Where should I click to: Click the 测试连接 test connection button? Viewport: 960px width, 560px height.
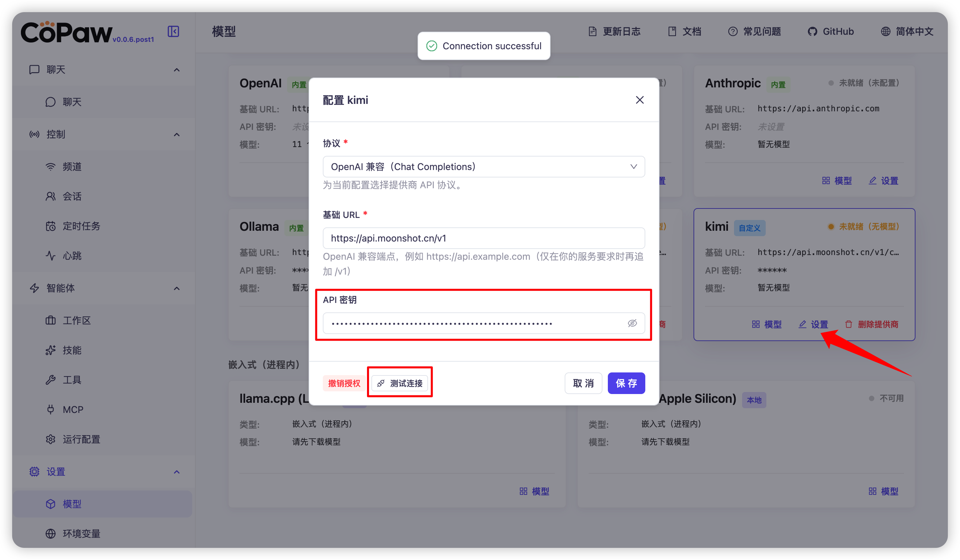click(400, 383)
